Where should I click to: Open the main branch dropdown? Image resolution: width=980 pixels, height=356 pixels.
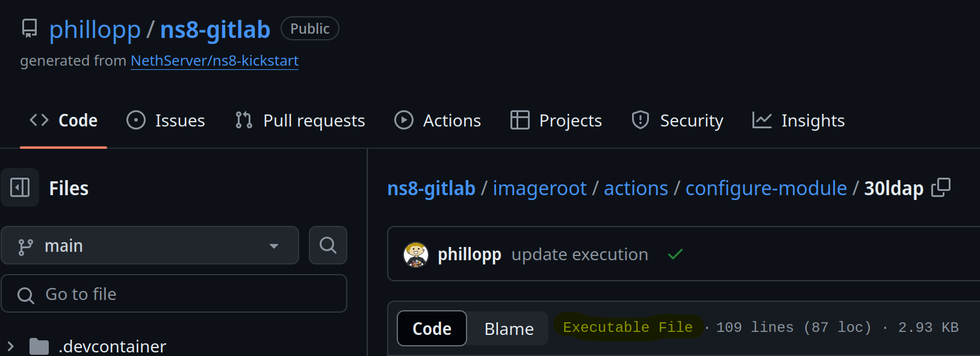150,245
